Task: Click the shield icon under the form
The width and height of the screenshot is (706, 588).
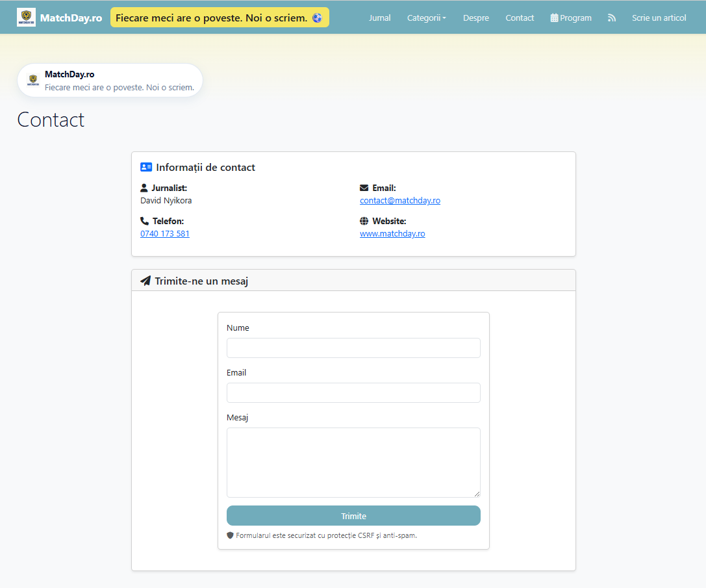Action: coord(230,535)
